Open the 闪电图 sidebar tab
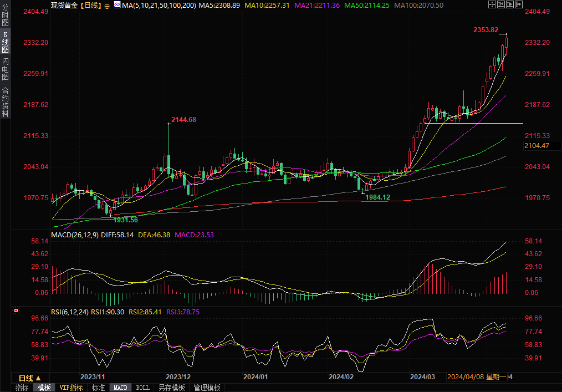The width and height of the screenshot is (562, 392). click(5, 69)
